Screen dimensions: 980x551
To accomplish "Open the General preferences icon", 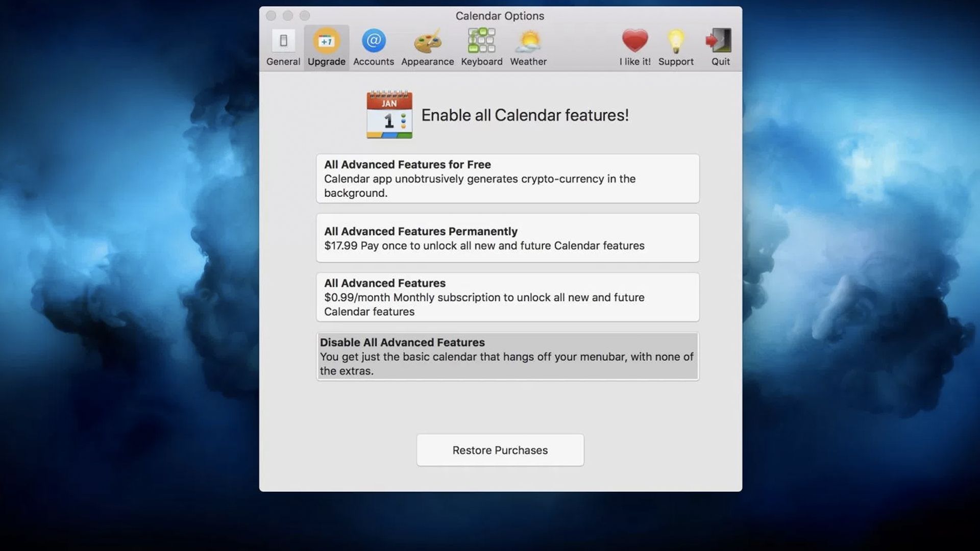I will point(283,41).
